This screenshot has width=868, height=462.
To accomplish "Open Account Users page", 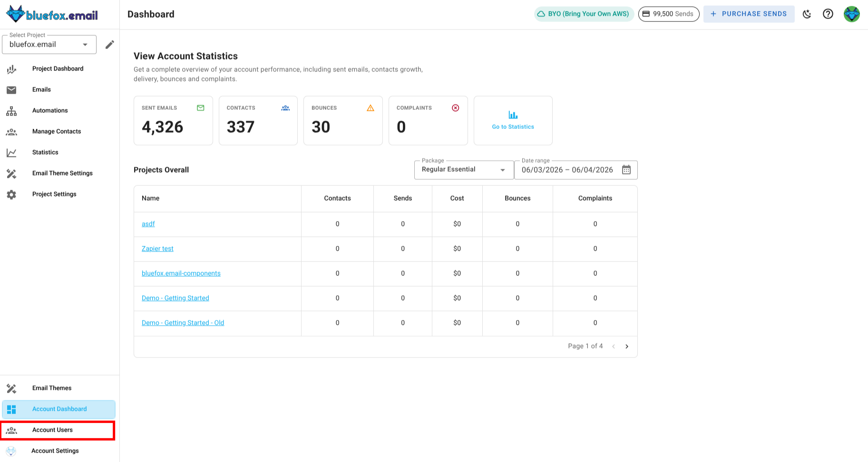I will coord(52,430).
